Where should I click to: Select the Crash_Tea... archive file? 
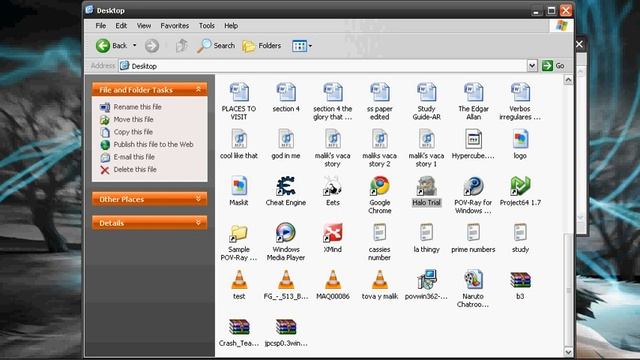[x=239, y=327]
